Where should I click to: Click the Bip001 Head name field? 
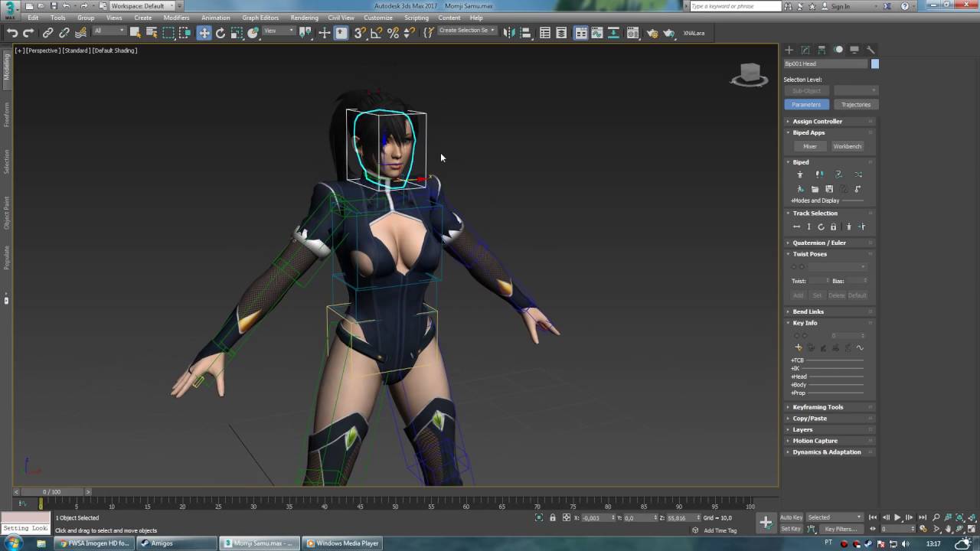tap(826, 64)
